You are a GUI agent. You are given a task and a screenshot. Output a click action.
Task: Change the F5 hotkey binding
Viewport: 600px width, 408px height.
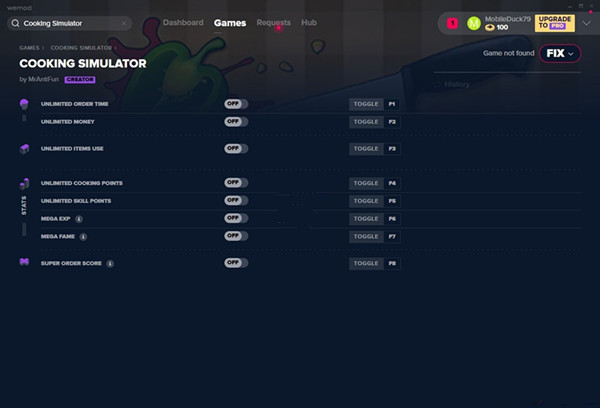tap(392, 201)
